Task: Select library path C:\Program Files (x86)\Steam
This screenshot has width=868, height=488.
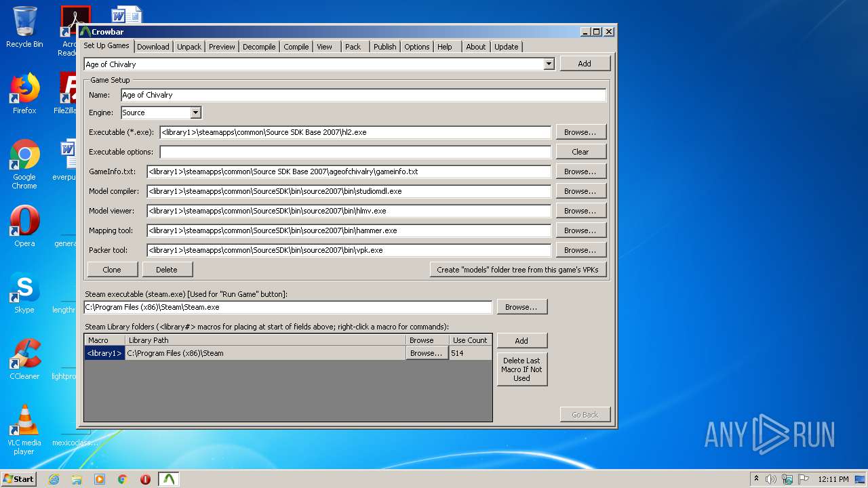Action: [x=265, y=353]
